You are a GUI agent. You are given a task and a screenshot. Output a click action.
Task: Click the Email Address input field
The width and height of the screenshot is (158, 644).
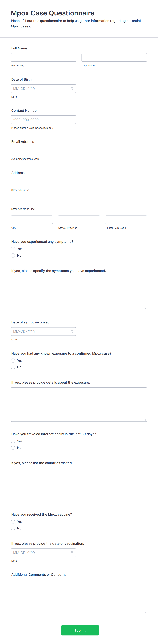click(x=43, y=150)
